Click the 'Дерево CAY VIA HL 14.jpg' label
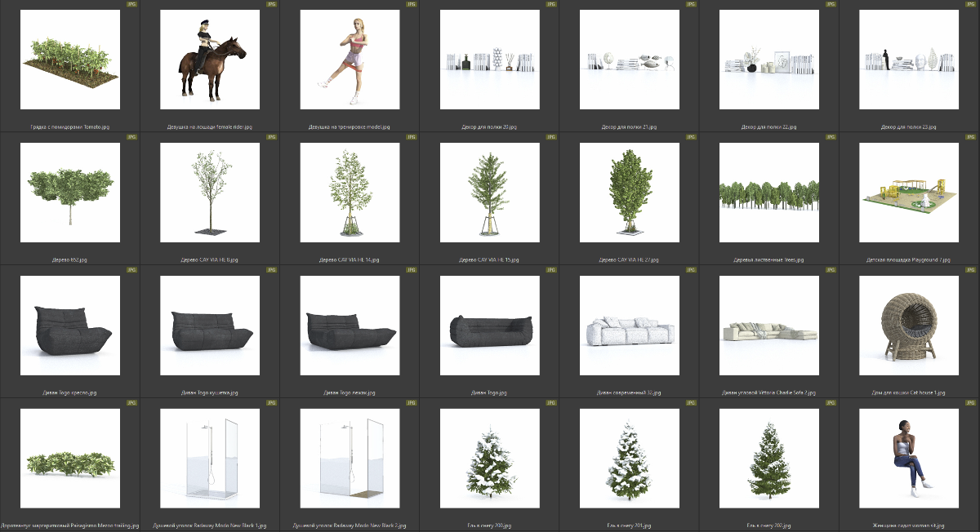 tap(350, 259)
